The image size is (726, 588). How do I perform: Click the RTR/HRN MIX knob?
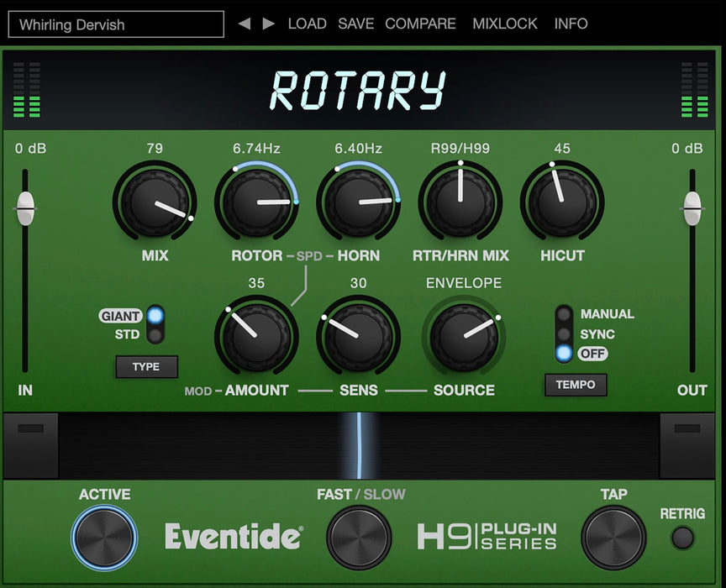click(460, 202)
